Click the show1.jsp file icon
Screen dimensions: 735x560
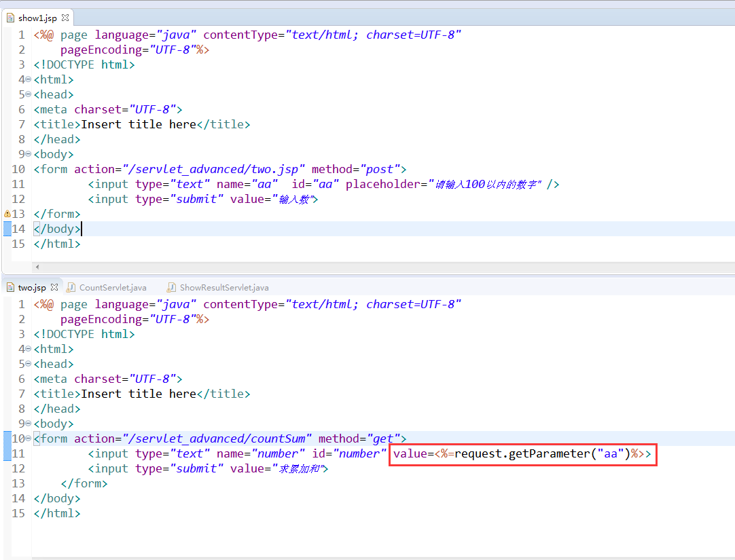click(x=10, y=18)
